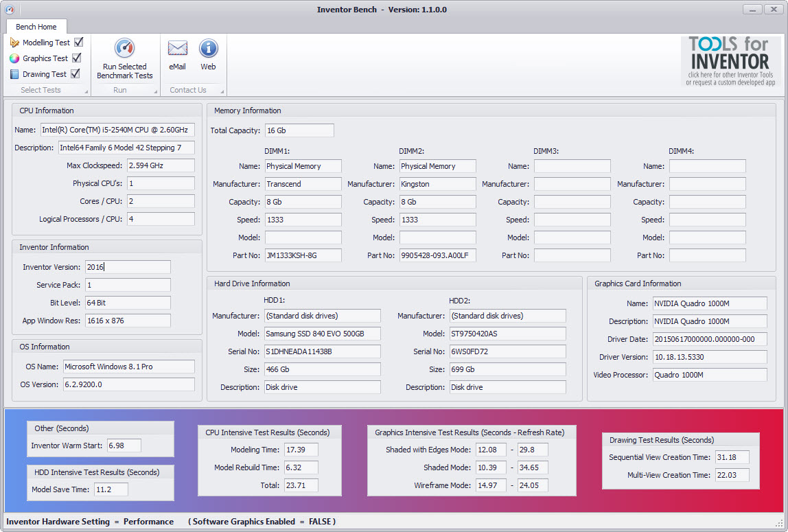
Task: Minimize the Inventor Bench window
Action: pos(752,9)
